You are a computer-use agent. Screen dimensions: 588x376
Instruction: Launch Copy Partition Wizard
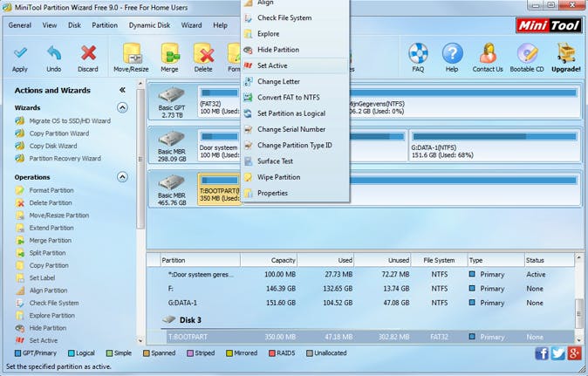[x=52, y=133]
